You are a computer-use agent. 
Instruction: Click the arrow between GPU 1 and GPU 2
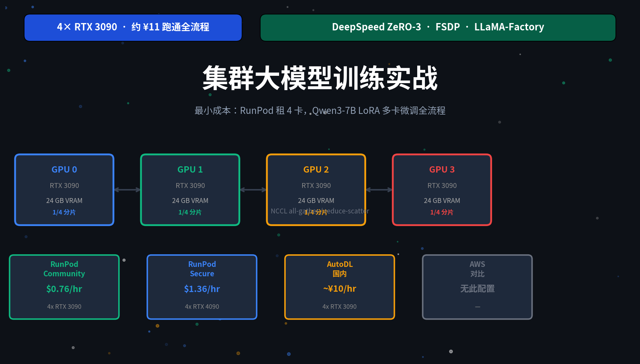(x=253, y=190)
